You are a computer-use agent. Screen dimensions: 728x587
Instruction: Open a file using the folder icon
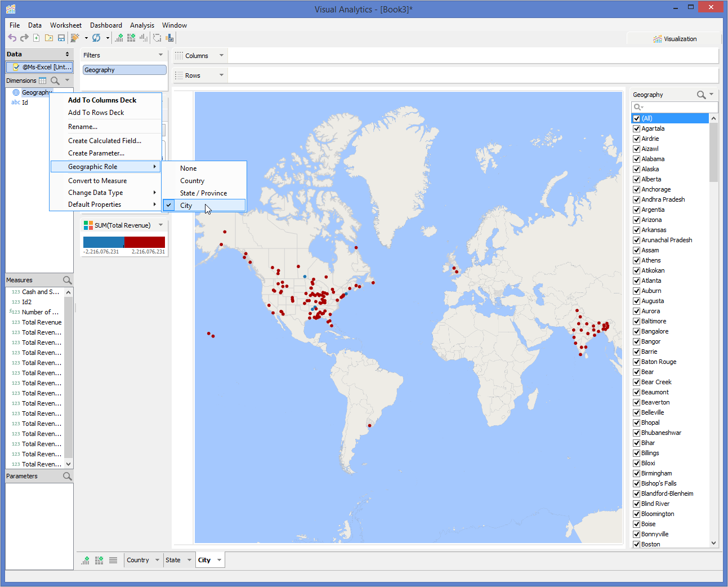point(49,38)
